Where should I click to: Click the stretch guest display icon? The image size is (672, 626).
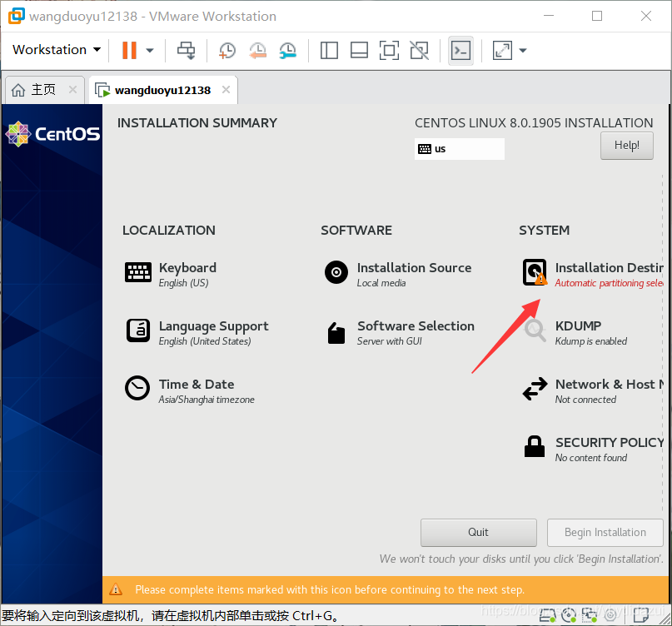(x=502, y=50)
